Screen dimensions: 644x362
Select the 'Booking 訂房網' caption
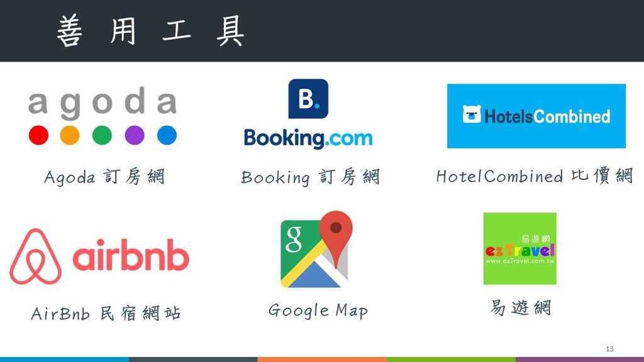[x=311, y=177]
